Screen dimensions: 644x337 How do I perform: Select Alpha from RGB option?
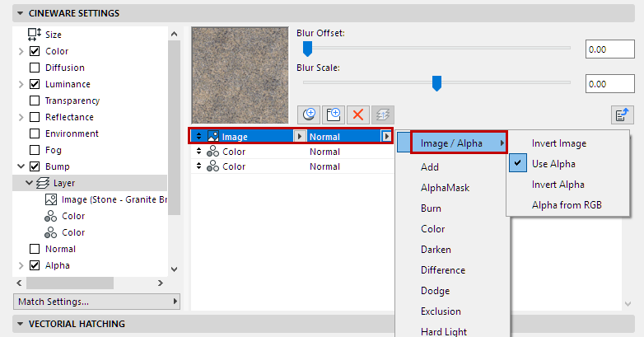pos(567,205)
